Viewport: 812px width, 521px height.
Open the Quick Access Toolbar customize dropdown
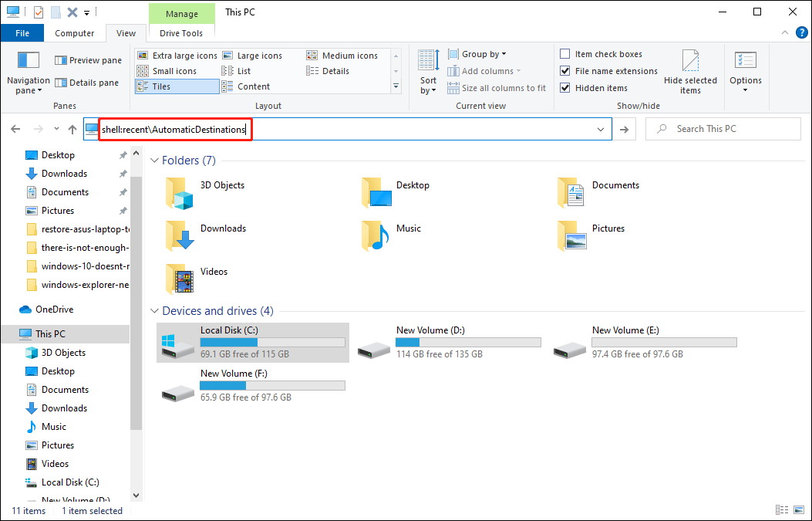point(87,12)
